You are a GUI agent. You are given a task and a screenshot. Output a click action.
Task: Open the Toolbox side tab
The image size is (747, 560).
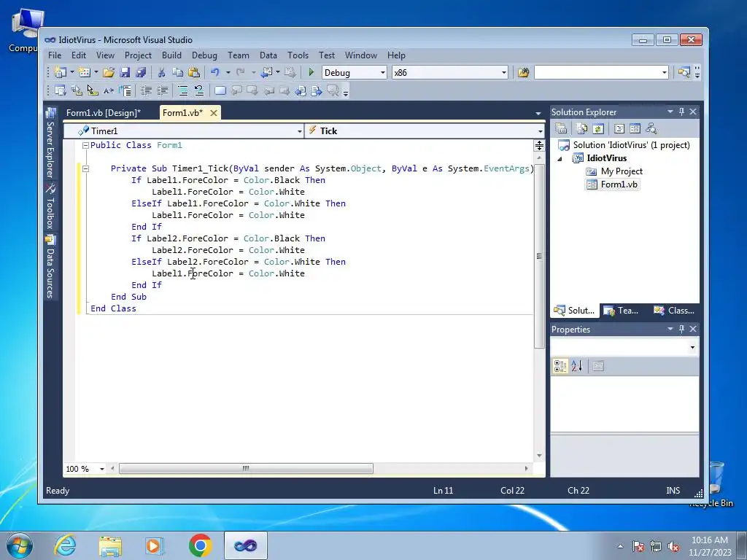pos(50,208)
